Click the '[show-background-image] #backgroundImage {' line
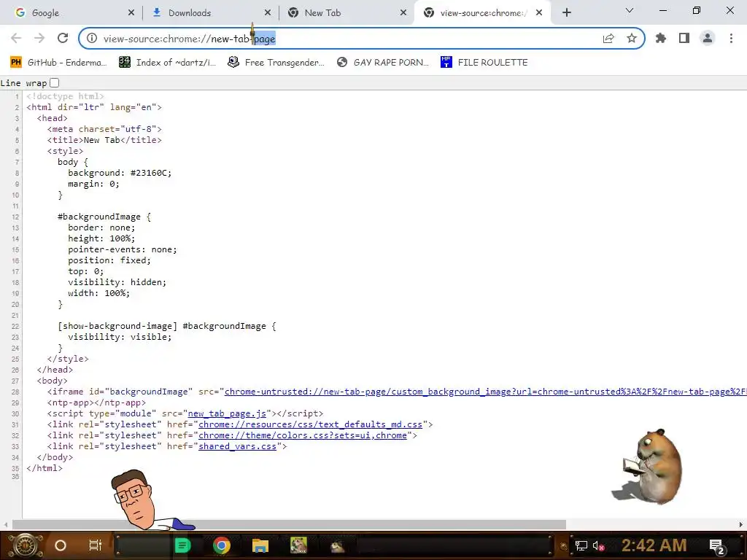 [x=167, y=326]
